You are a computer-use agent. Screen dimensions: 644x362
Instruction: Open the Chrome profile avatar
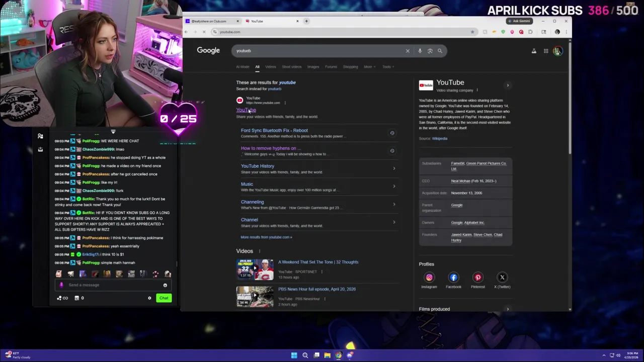click(557, 32)
